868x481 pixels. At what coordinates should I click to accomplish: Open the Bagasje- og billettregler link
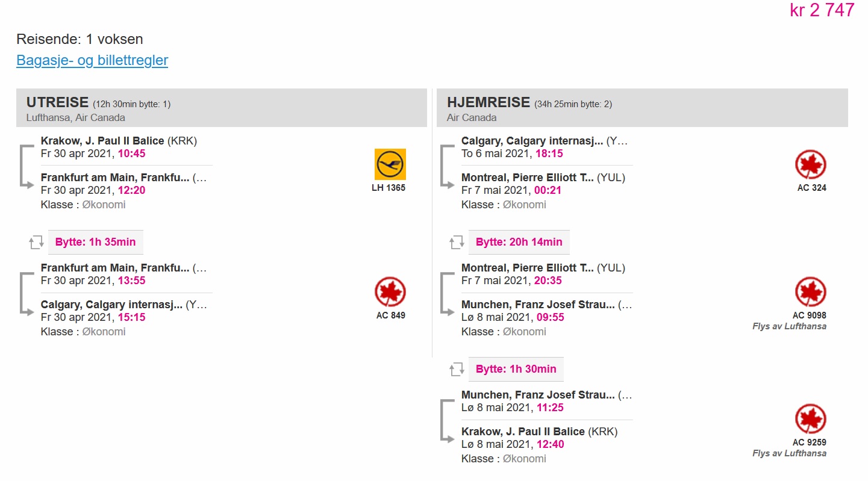pyautogui.click(x=92, y=60)
